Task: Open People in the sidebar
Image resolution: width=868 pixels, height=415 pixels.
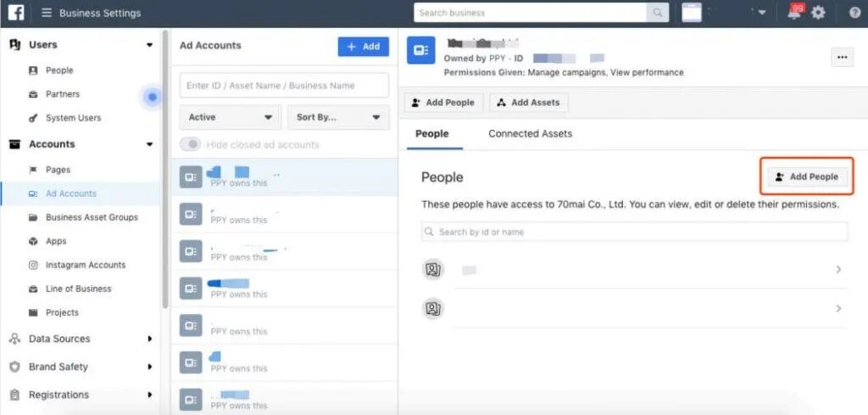Action: point(59,70)
